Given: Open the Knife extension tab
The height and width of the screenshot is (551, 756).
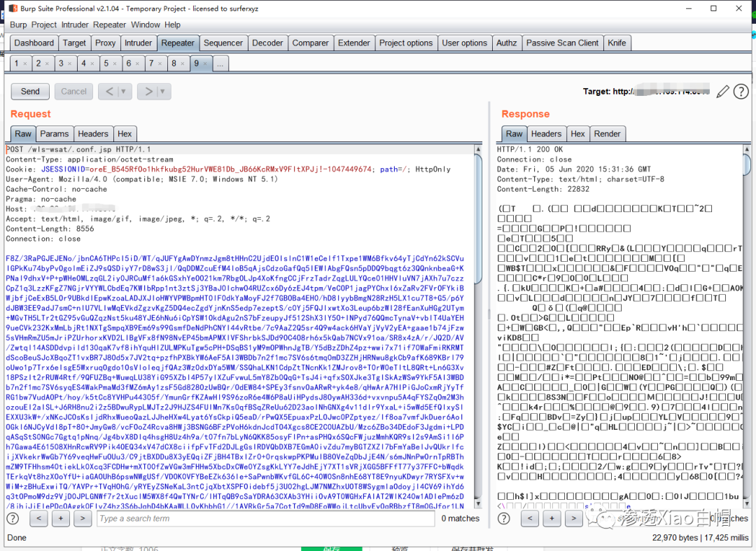Looking at the screenshot, I should click(x=617, y=43).
